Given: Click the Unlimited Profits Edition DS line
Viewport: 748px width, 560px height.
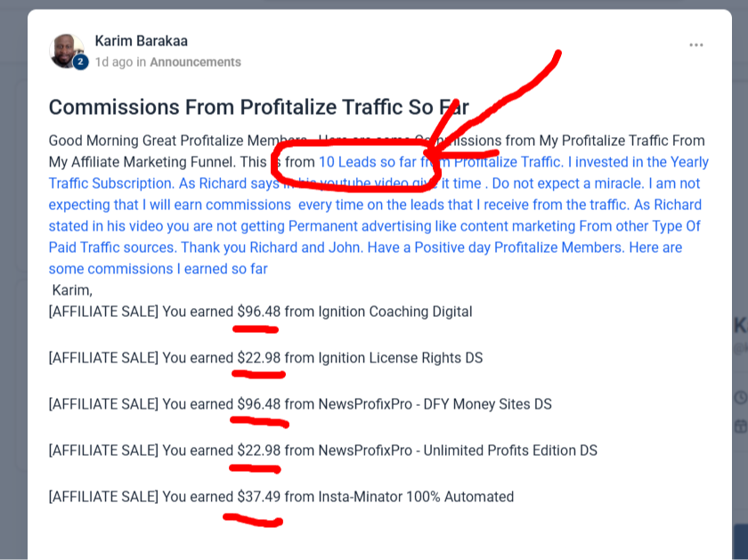Looking at the screenshot, I should (323, 450).
